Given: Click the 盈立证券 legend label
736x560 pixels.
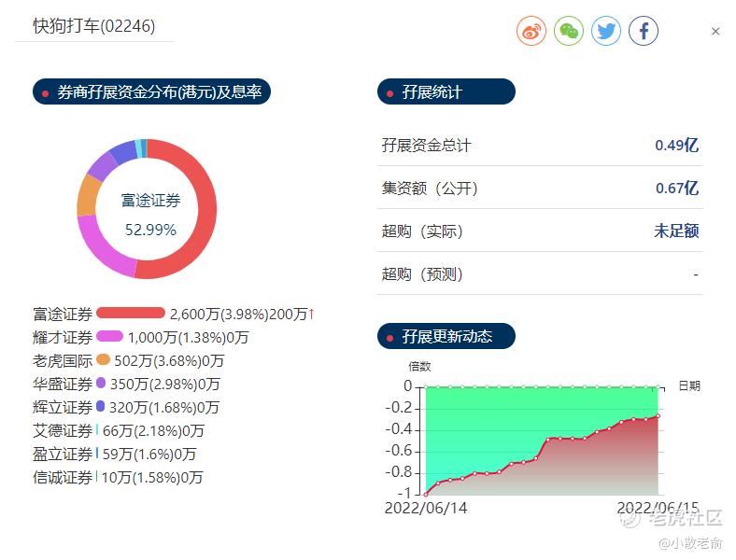Looking at the screenshot, I should [x=63, y=454].
